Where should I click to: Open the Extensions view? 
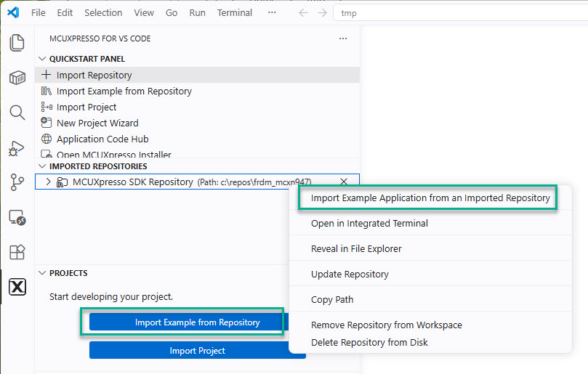coord(17,252)
